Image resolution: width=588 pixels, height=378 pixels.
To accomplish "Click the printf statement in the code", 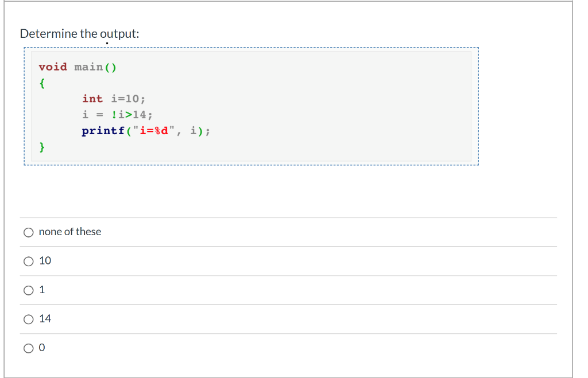I will pos(145,131).
